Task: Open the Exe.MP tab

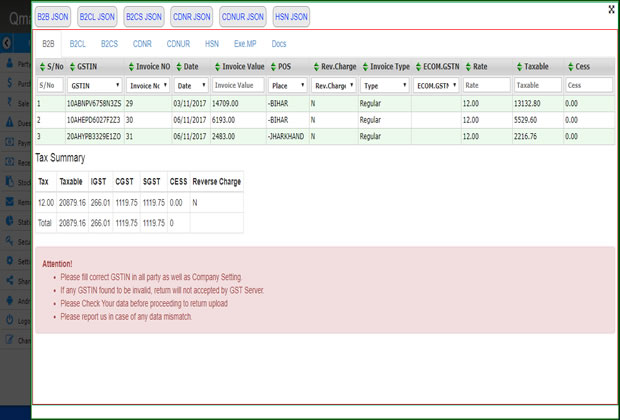Action: click(x=245, y=44)
